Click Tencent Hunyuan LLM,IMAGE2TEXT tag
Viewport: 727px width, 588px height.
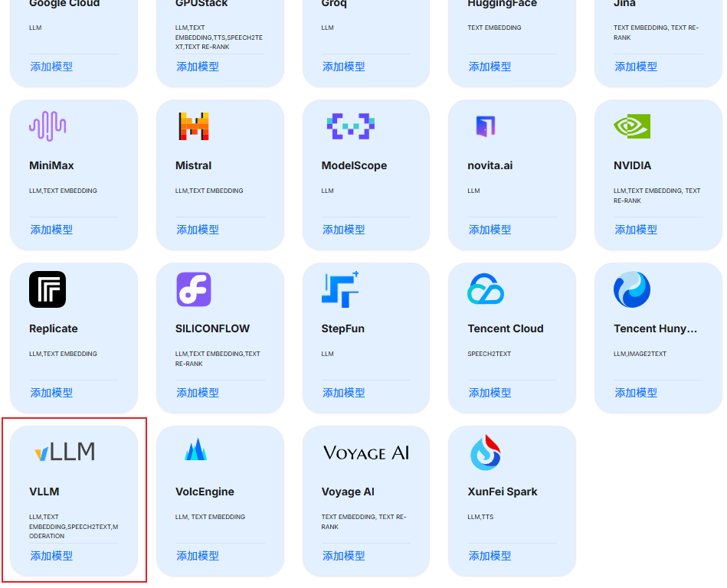click(640, 354)
